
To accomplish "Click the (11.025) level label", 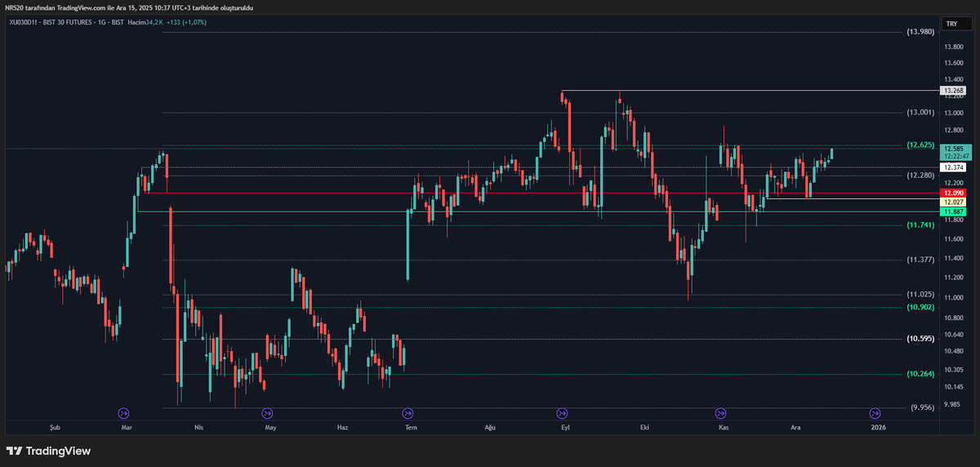I will (920, 295).
